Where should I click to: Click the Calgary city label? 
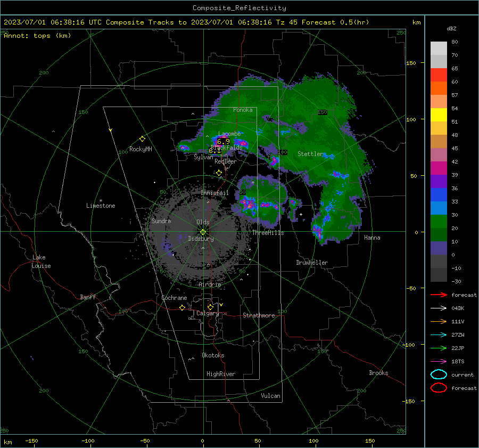point(208,313)
